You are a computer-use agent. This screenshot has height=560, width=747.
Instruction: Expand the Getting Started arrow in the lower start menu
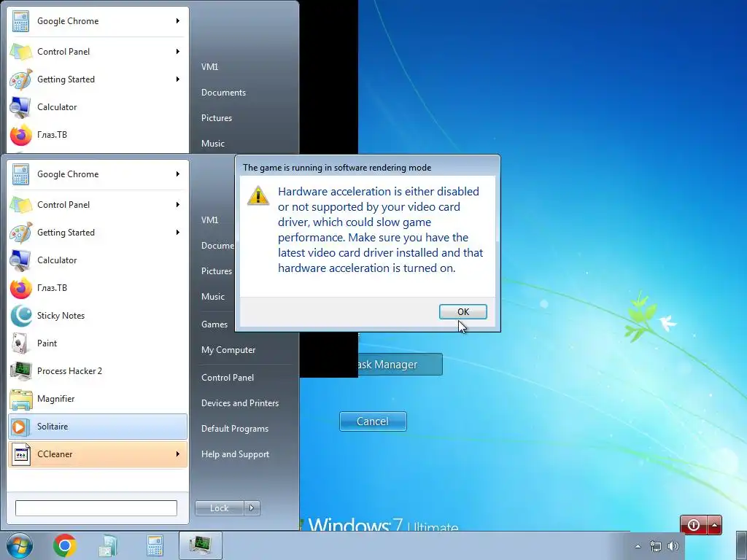point(178,232)
